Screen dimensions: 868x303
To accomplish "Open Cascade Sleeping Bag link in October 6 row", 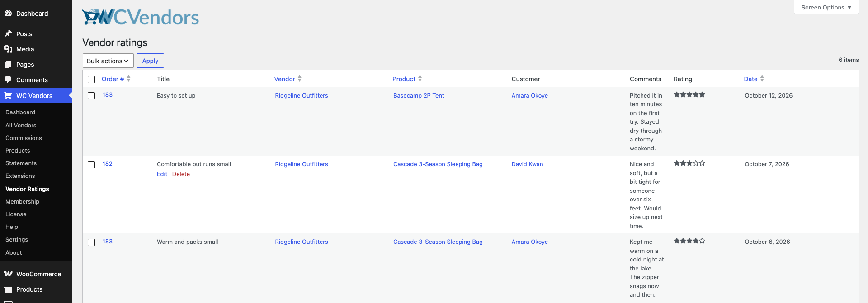I will 438,242.
